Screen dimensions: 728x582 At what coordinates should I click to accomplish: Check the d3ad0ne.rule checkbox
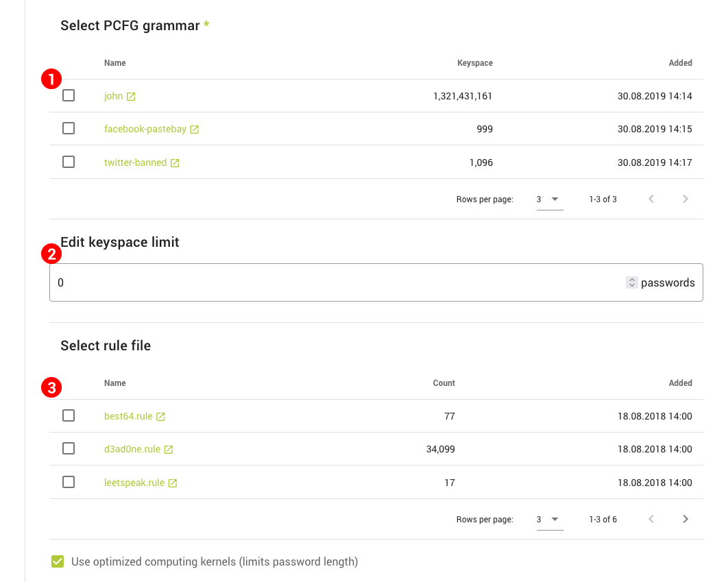tap(69, 449)
